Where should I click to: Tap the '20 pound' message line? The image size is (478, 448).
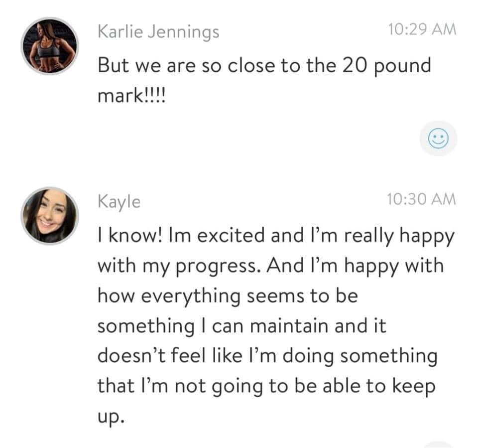coord(264,66)
